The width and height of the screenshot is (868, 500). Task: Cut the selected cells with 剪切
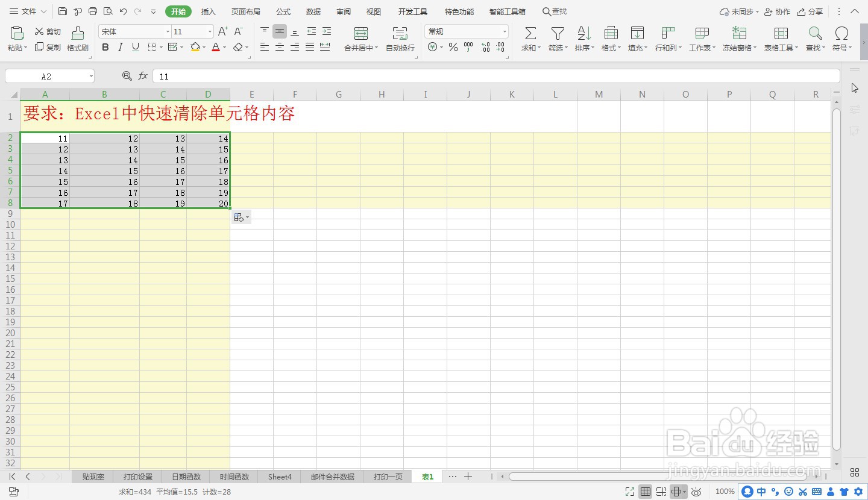coord(48,31)
